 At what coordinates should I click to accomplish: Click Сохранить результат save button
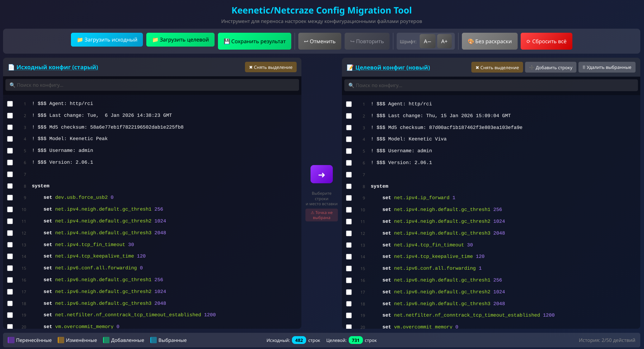coord(254,41)
